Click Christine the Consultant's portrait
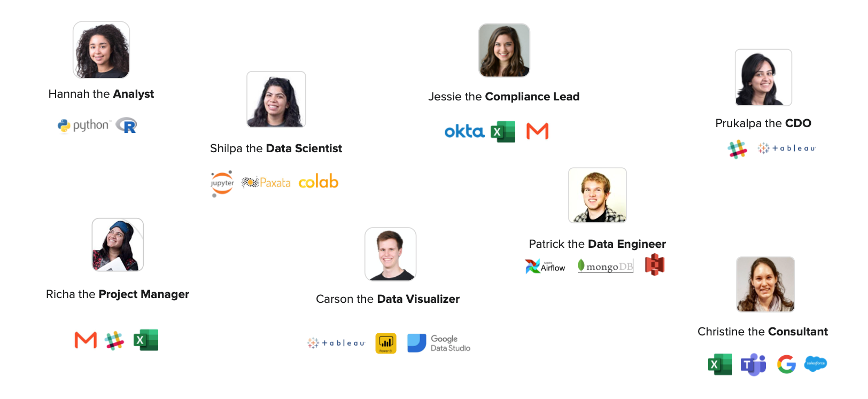The width and height of the screenshot is (868, 399). (765, 284)
